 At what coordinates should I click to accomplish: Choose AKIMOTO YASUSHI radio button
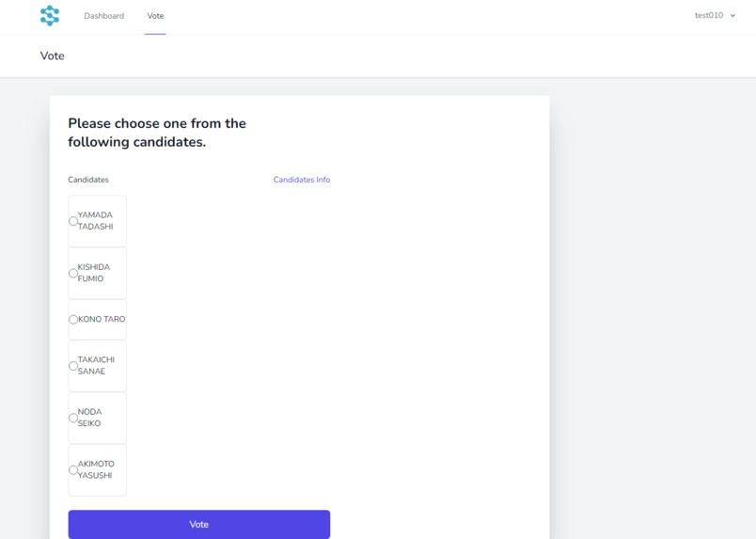[73, 470]
